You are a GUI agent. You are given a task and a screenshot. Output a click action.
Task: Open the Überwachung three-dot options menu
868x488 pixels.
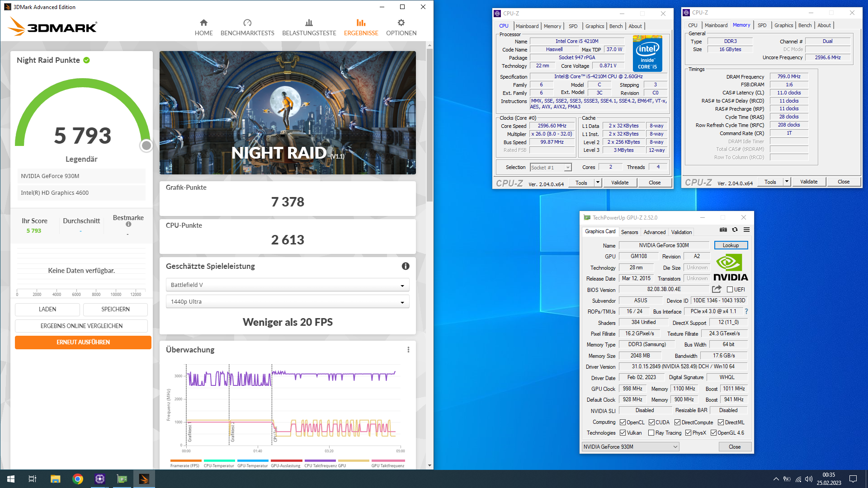[x=408, y=350]
